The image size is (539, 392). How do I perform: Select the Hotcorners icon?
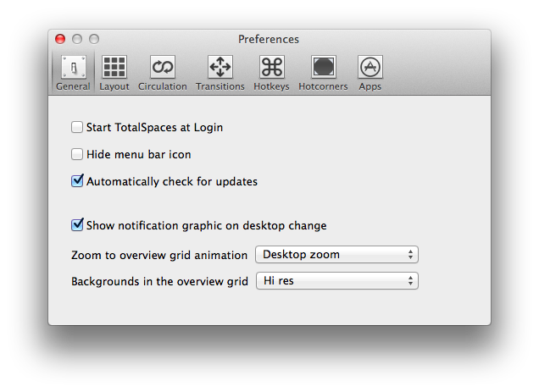[x=323, y=68]
